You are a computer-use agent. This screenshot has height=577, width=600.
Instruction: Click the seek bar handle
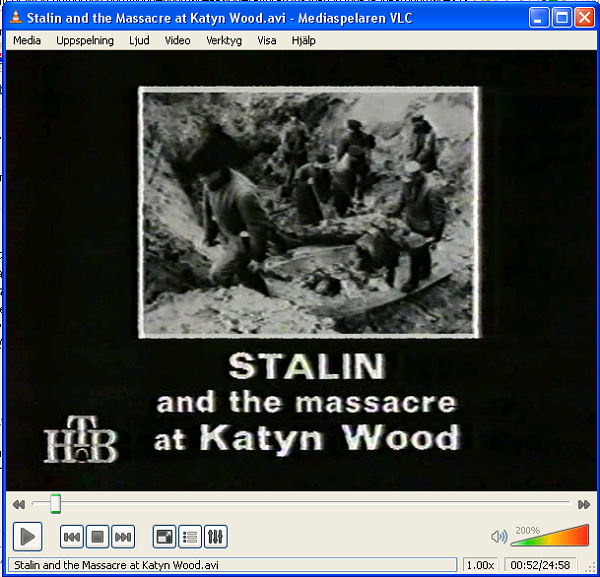point(56,504)
